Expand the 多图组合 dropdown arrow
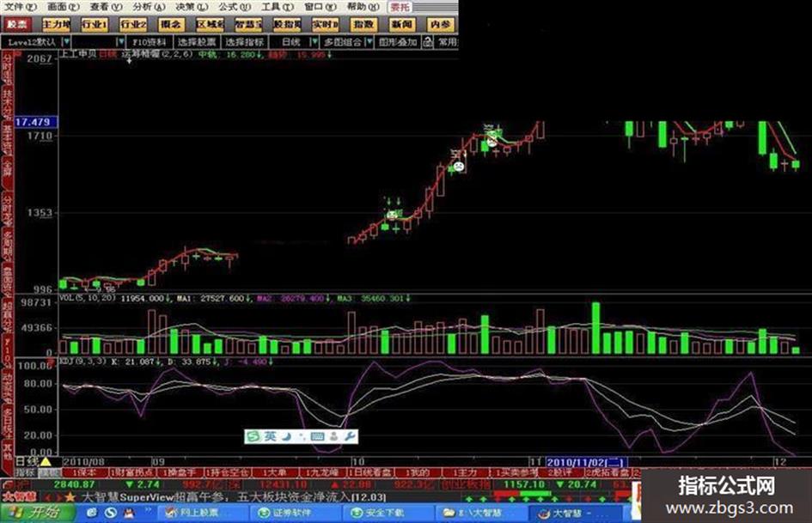Viewport: 812px width, 523px height. [x=369, y=42]
